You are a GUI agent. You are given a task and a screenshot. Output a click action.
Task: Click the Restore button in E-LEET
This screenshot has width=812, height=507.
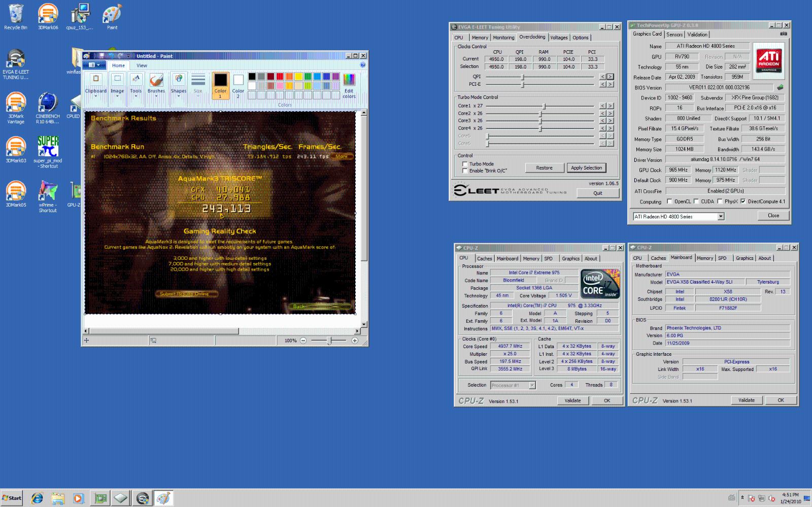pos(544,168)
